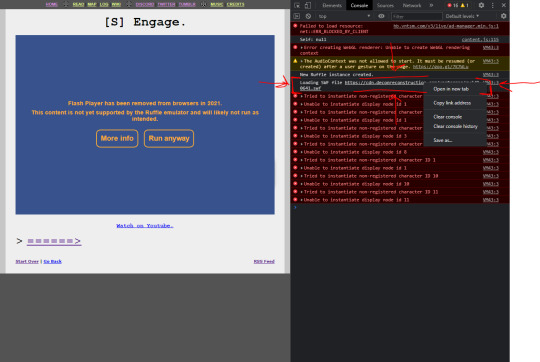Open DISCORD link in nav bar
The image size is (540, 362).
pos(145,4)
